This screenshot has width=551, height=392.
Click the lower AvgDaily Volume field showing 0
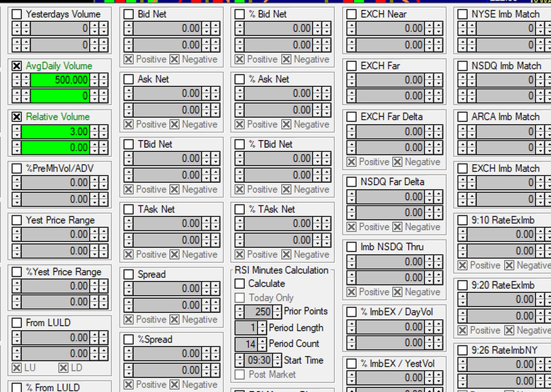pyautogui.click(x=60, y=96)
